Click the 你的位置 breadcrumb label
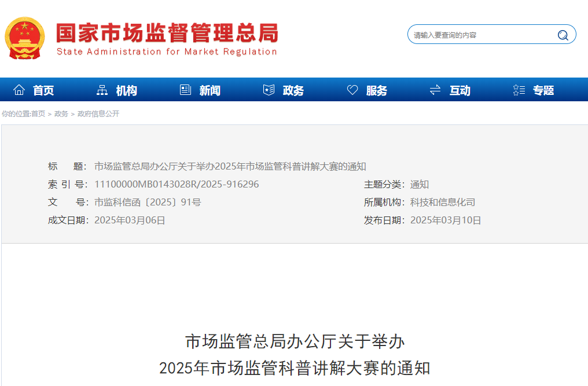The height and width of the screenshot is (386, 588). pyautogui.click(x=16, y=113)
